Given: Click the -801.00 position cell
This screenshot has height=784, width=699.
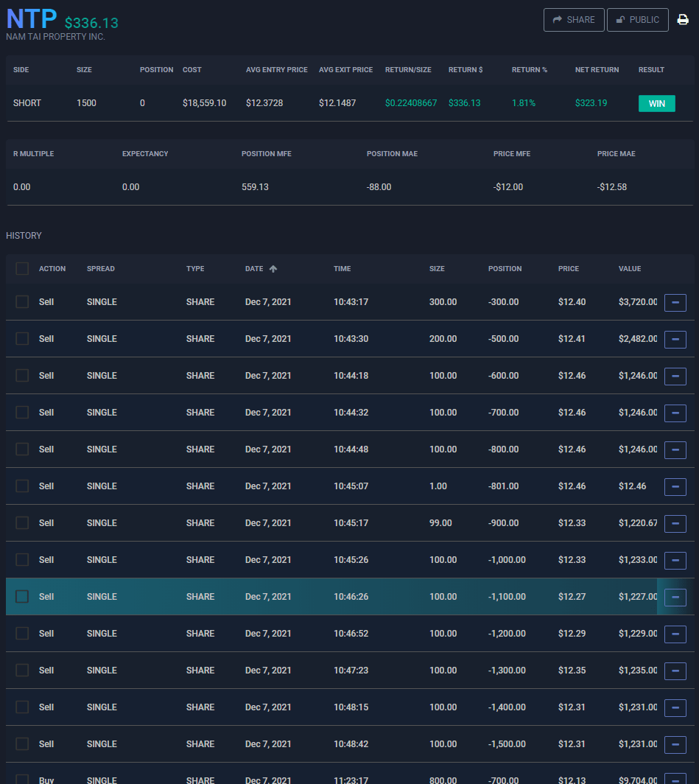Looking at the screenshot, I should click(503, 486).
